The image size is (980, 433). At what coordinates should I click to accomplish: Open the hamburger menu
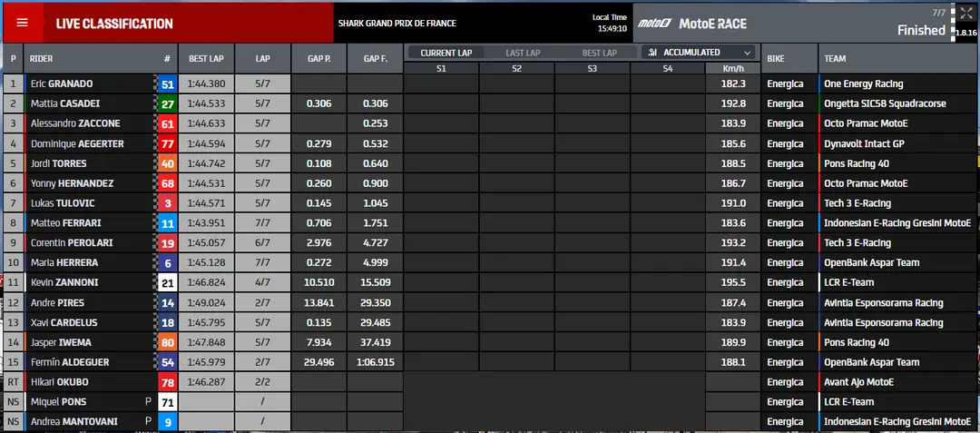23,23
